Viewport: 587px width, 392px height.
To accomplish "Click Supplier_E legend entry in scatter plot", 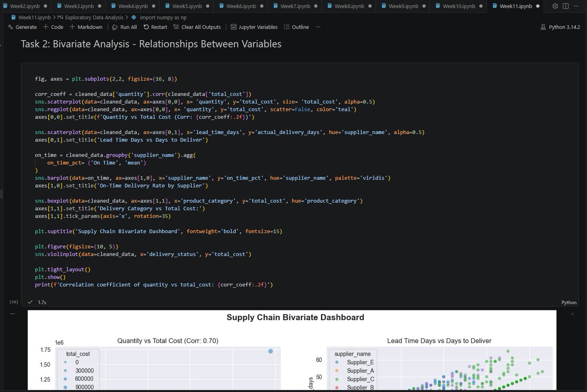I will click(x=355, y=362).
